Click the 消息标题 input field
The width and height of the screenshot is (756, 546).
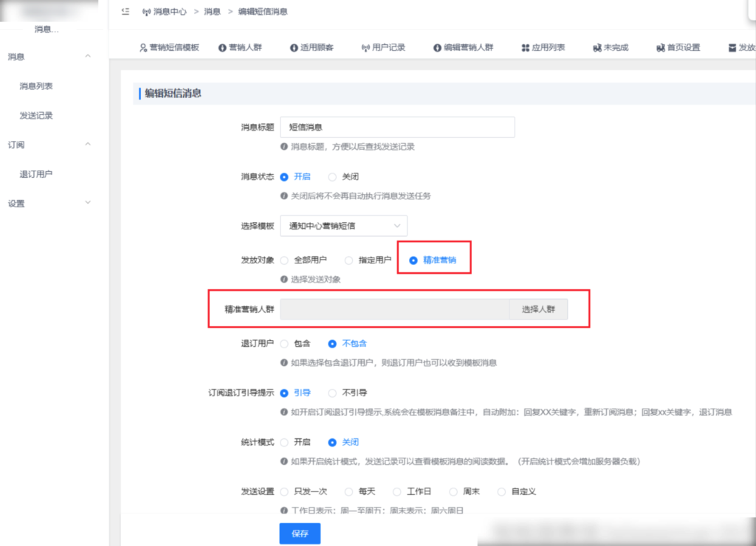click(397, 127)
